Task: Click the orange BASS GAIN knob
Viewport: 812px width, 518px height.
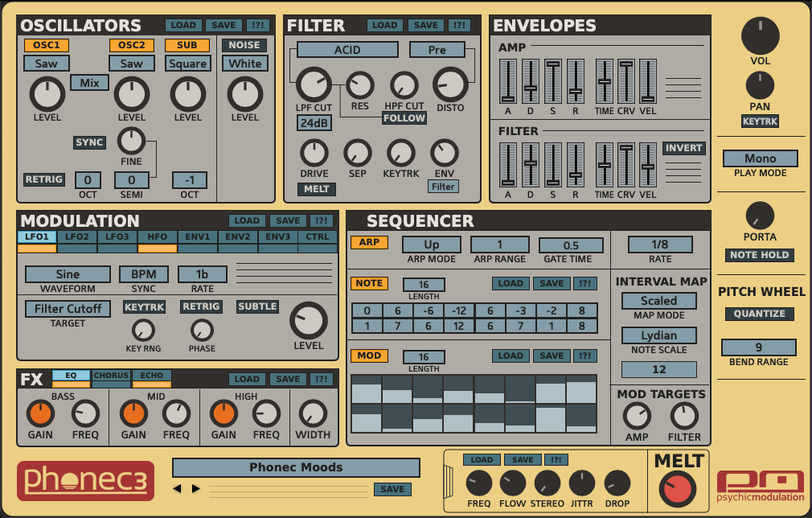Action: tap(40, 413)
